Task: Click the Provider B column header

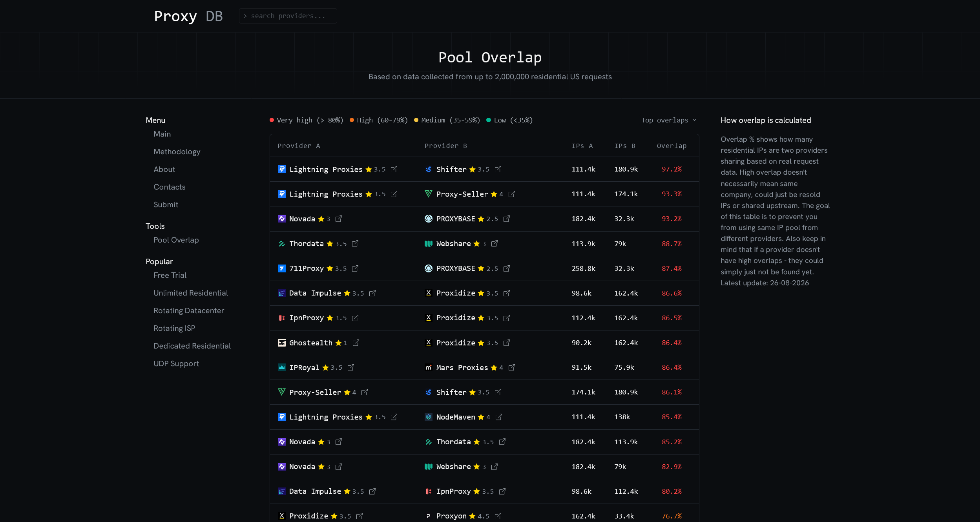Action: point(446,146)
